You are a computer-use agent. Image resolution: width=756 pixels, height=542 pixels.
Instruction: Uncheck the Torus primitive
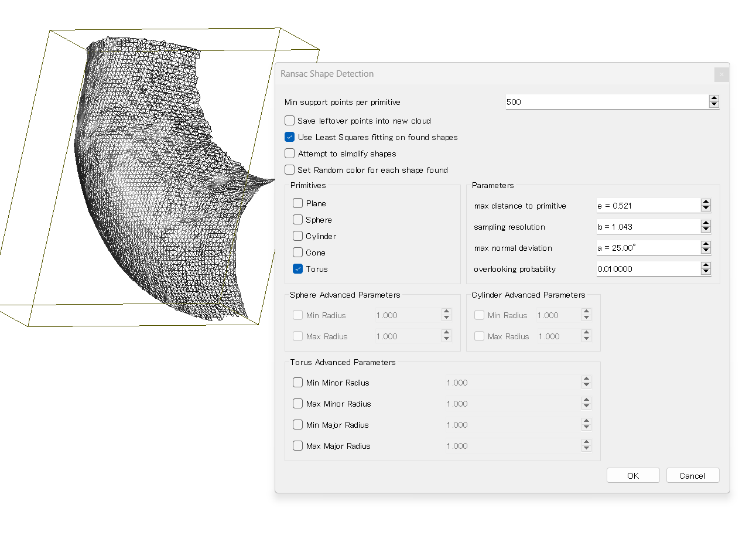coord(298,269)
